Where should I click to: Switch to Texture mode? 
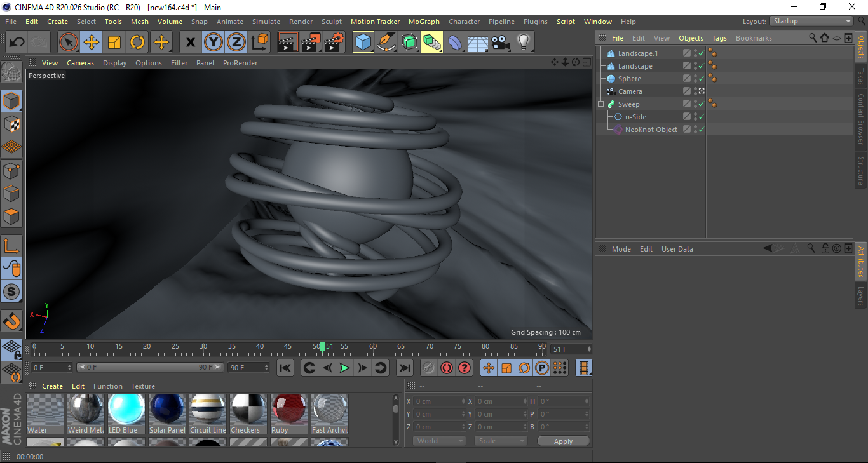coord(11,124)
